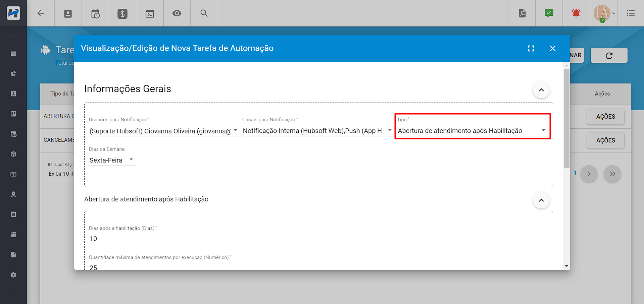Open the list menu in top right
Screen dimensions: 644x304
pos(631,13)
